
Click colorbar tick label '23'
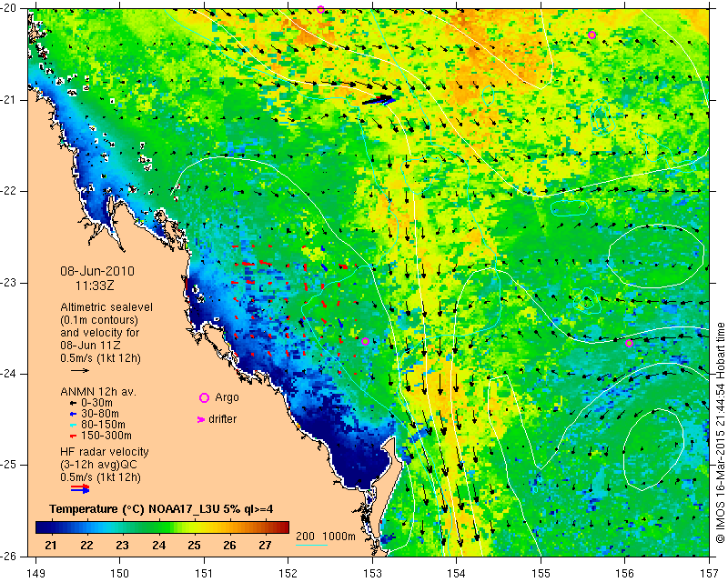coord(122,546)
